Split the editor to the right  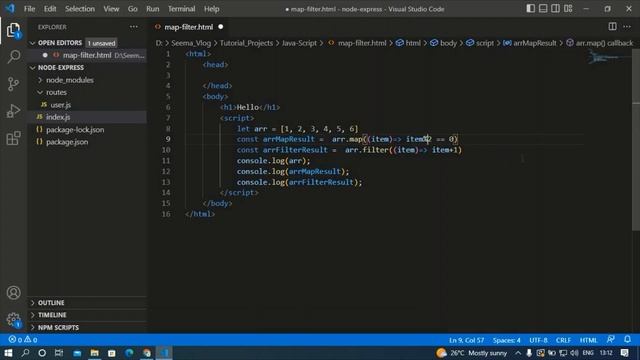click(x=612, y=27)
